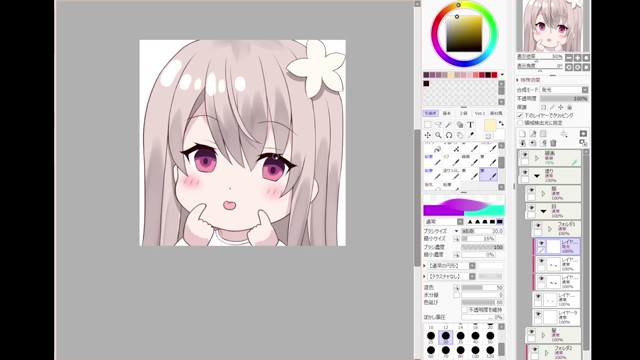Select the Rotate view tool

[x=449, y=135]
